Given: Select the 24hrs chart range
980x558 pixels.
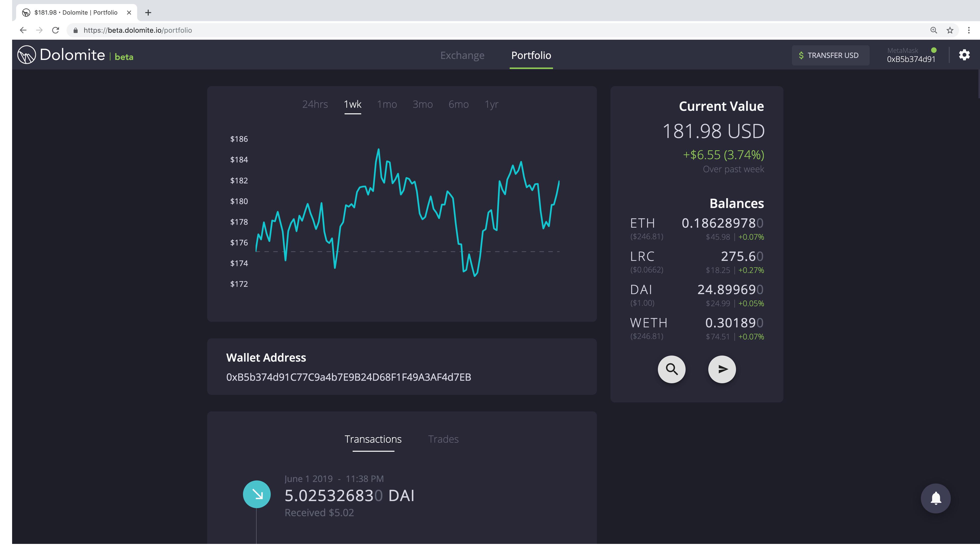Looking at the screenshot, I should (315, 104).
